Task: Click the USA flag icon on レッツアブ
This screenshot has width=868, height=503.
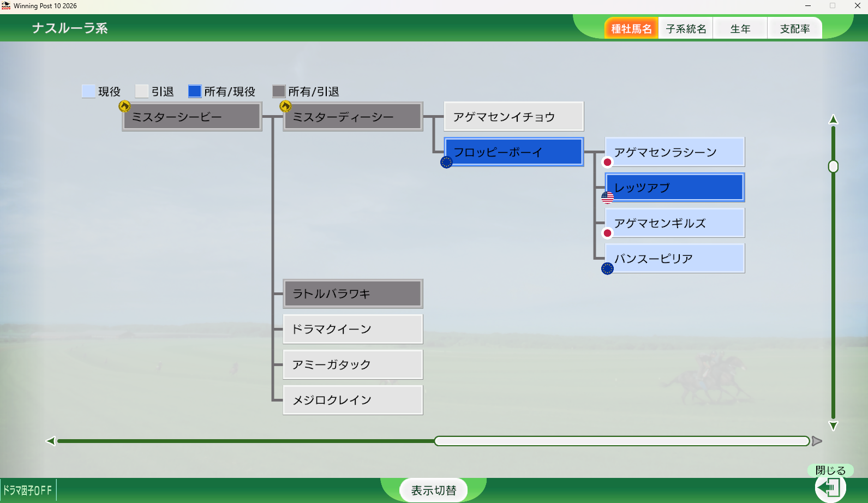Action: [x=607, y=197]
